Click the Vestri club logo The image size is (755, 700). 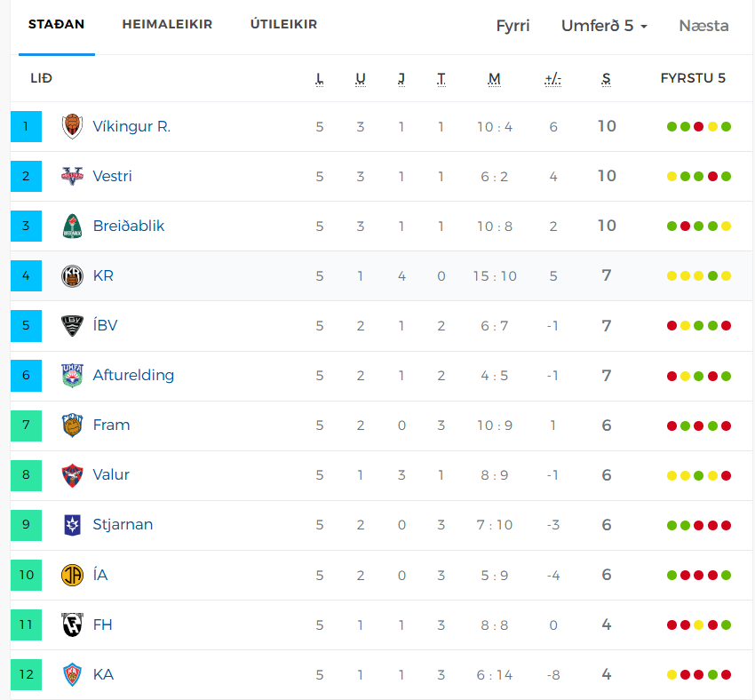pyautogui.click(x=72, y=176)
